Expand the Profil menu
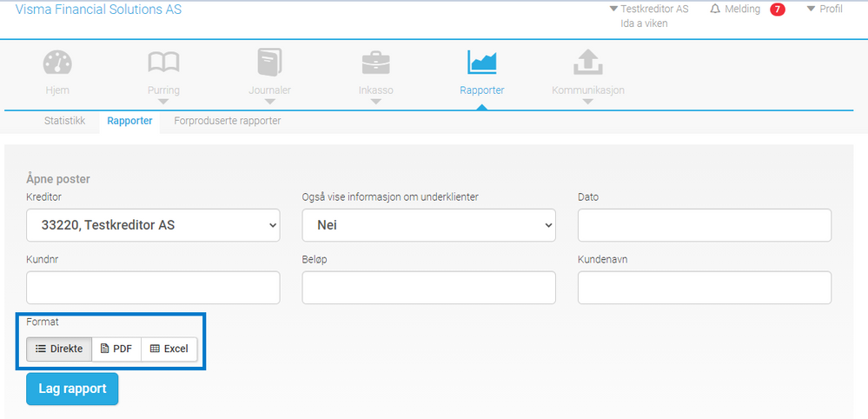Screen dimensions: 868x419 coord(825,9)
